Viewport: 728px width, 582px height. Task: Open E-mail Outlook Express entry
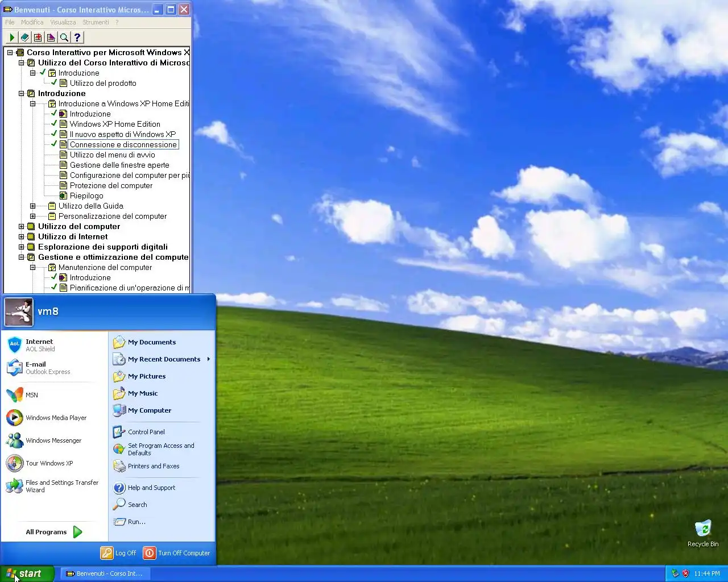tap(54, 368)
